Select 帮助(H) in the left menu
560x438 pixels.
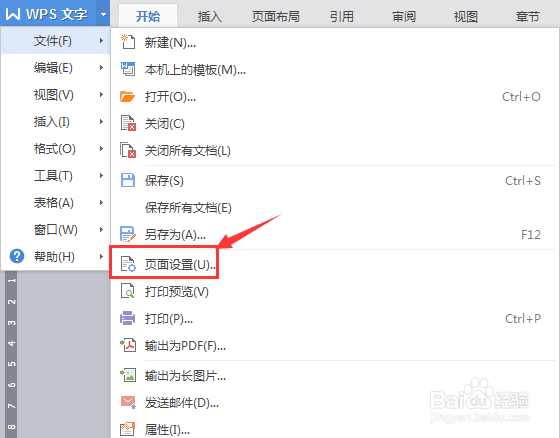coord(55,256)
